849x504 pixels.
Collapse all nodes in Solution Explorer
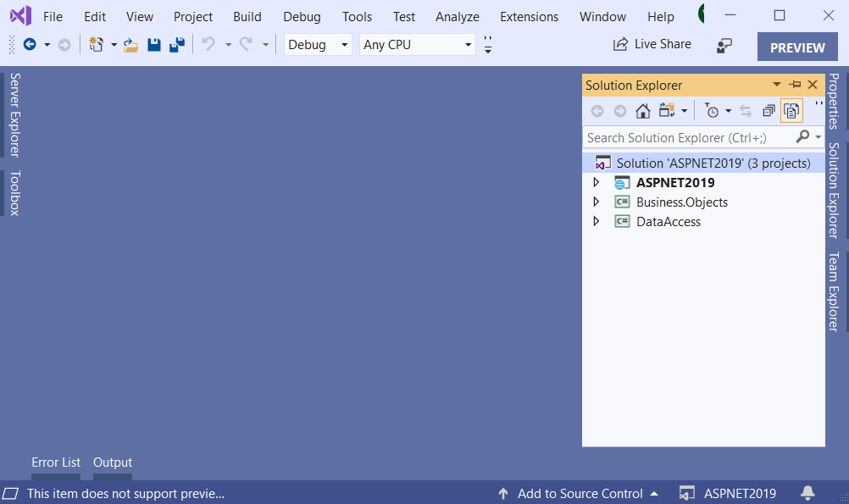click(x=768, y=111)
